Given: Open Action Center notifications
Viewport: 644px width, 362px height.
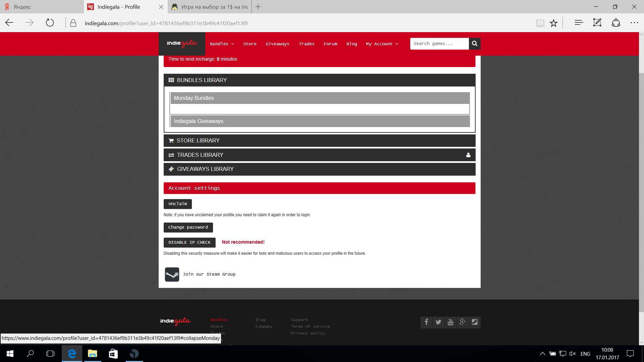Looking at the screenshot, I should 630,354.
